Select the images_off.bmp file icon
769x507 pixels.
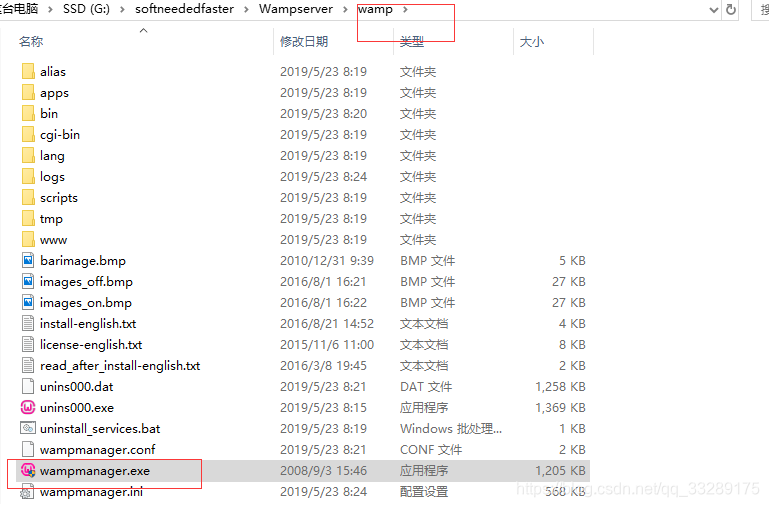[x=28, y=281]
